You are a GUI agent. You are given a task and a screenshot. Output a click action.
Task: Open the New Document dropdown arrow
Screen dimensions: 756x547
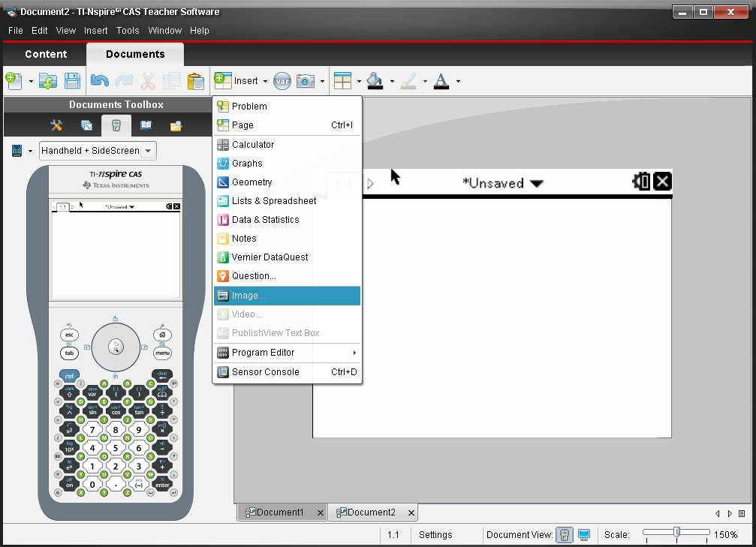click(31, 82)
